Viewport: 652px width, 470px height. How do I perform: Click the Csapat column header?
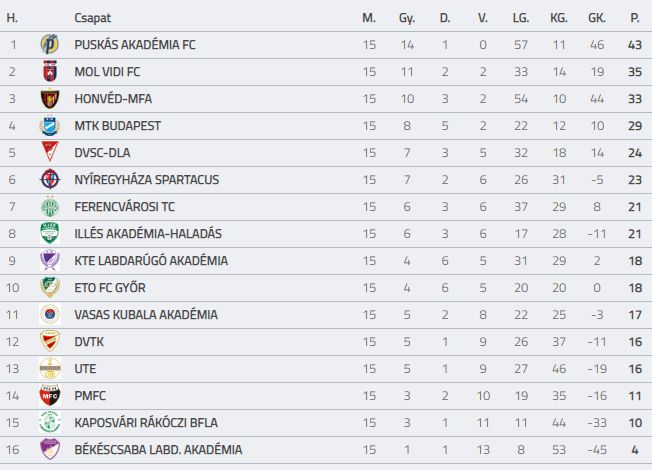click(x=93, y=18)
